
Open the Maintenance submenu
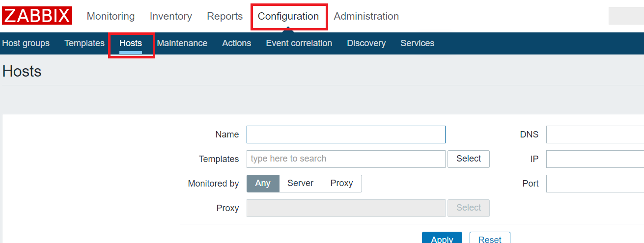182,43
